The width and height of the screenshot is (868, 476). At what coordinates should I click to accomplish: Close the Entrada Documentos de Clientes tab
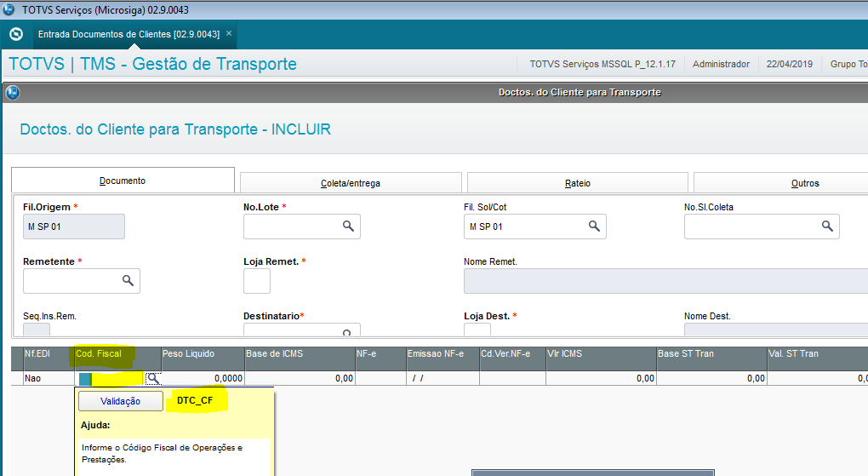[229, 34]
